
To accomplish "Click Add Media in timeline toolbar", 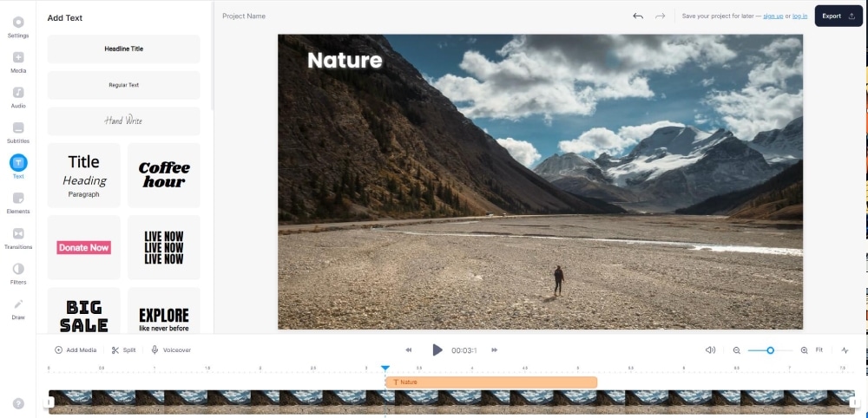I will pos(76,350).
